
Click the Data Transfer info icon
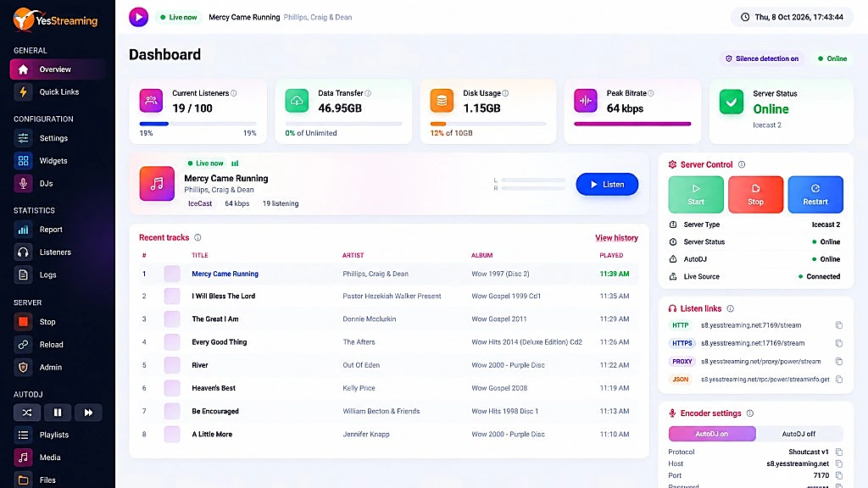coord(368,93)
